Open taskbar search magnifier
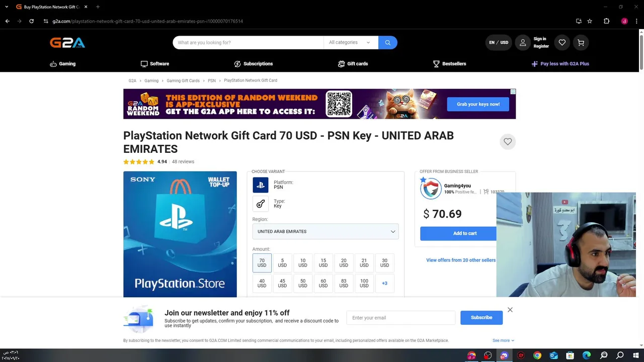The height and width of the screenshot is (362, 644). pos(620,355)
